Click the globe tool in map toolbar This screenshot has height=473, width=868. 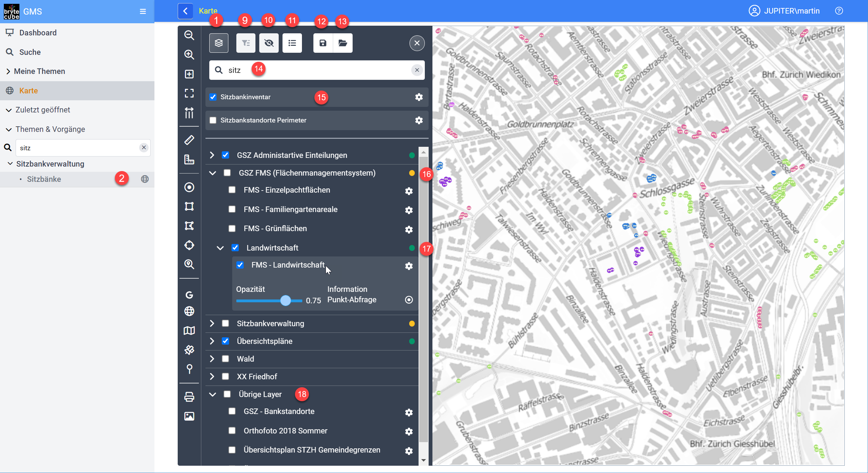coord(189,311)
